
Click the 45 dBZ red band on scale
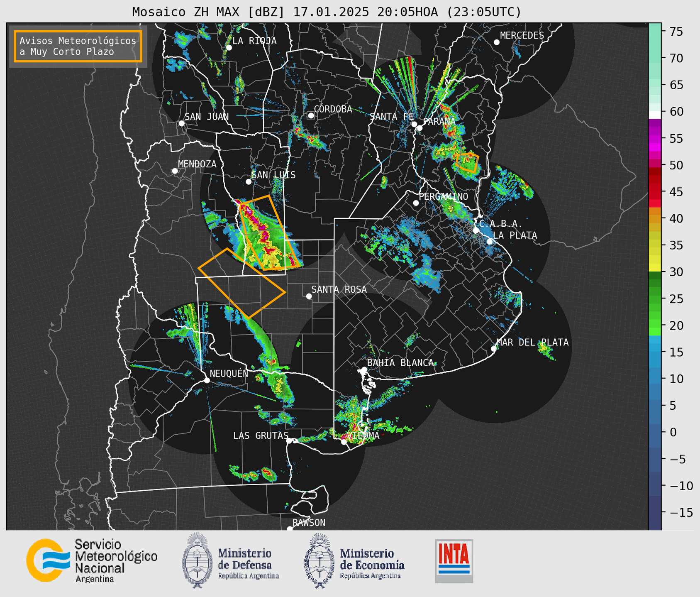[x=655, y=191]
